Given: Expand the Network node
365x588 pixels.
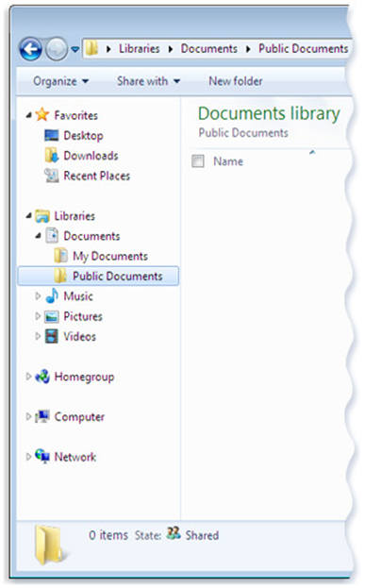Looking at the screenshot, I should [28, 457].
